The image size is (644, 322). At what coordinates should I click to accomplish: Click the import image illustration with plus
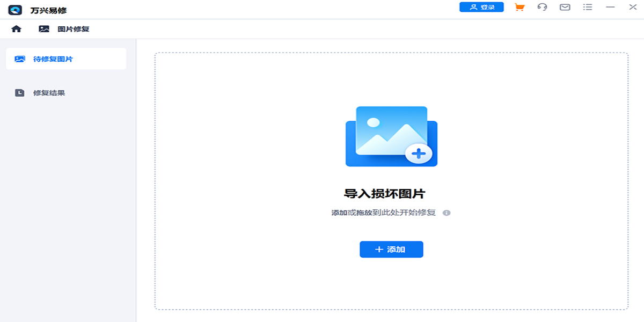click(391, 137)
